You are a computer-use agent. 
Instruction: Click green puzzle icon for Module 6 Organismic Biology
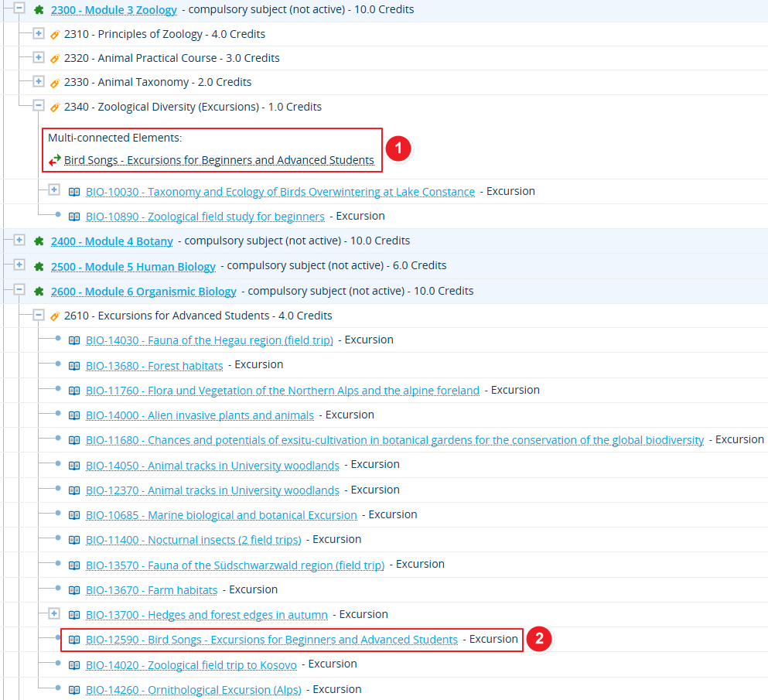tap(39, 292)
